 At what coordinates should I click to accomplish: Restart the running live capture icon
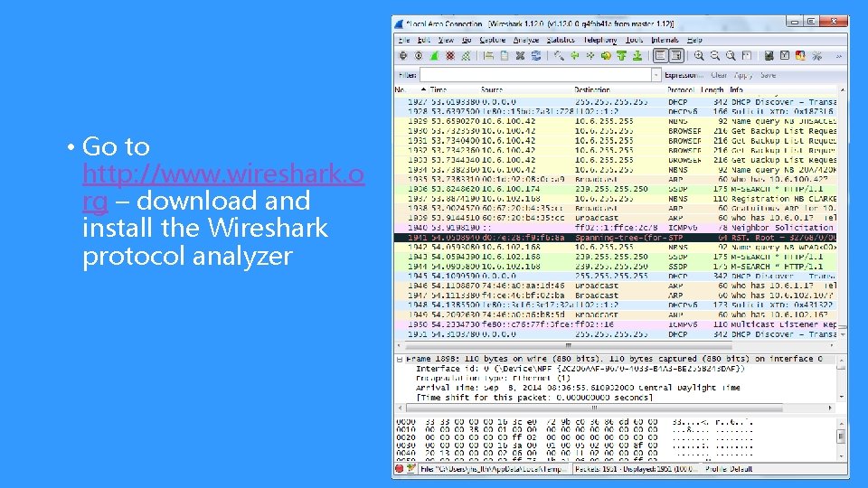tap(467, 56)
